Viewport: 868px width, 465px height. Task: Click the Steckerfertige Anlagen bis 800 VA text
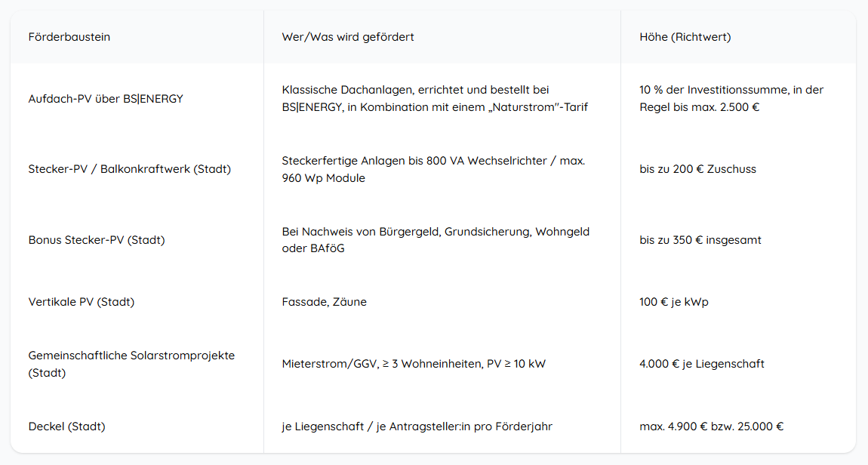(433, 169)
